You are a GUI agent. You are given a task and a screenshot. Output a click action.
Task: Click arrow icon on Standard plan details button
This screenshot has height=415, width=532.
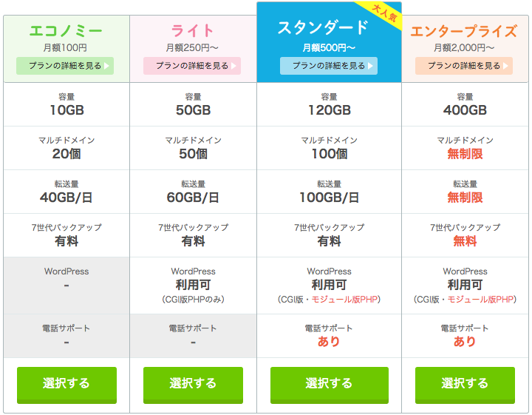pos(370,66)
